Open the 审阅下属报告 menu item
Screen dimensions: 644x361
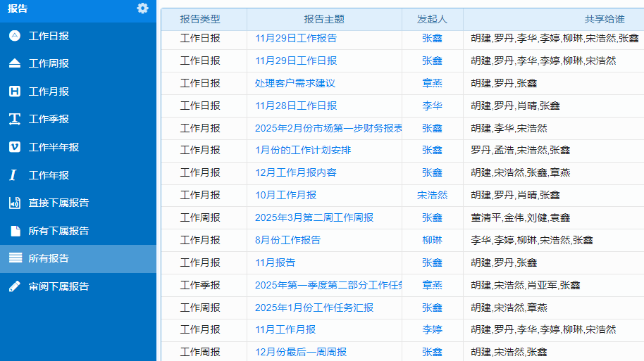click(x=58, y=286)
